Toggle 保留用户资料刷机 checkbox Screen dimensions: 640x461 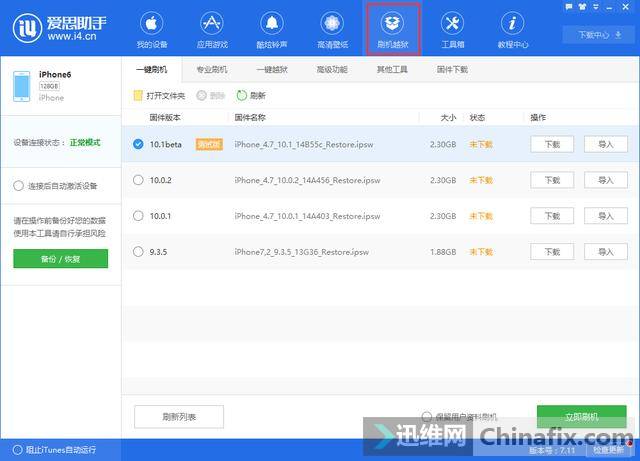(x=427, y=416)
